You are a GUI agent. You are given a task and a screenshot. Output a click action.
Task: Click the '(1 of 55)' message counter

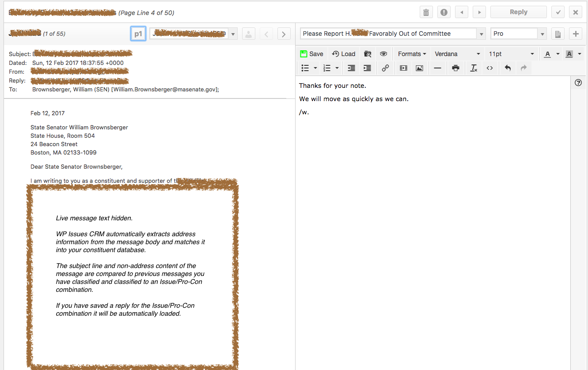click(x=54, y=34)
